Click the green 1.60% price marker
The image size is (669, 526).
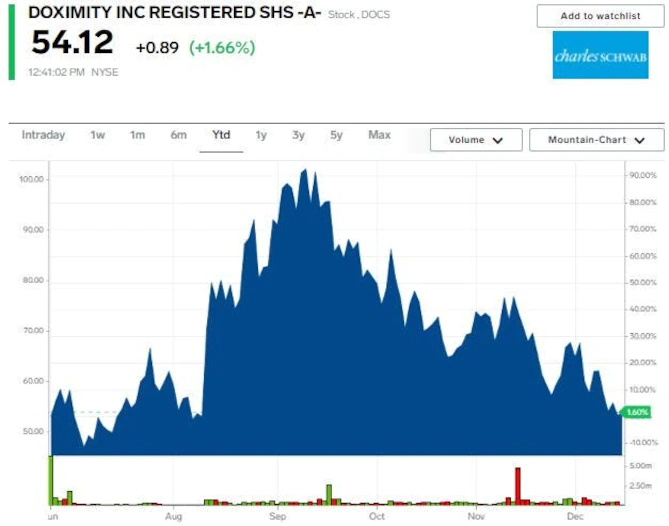tap(637, 412)
